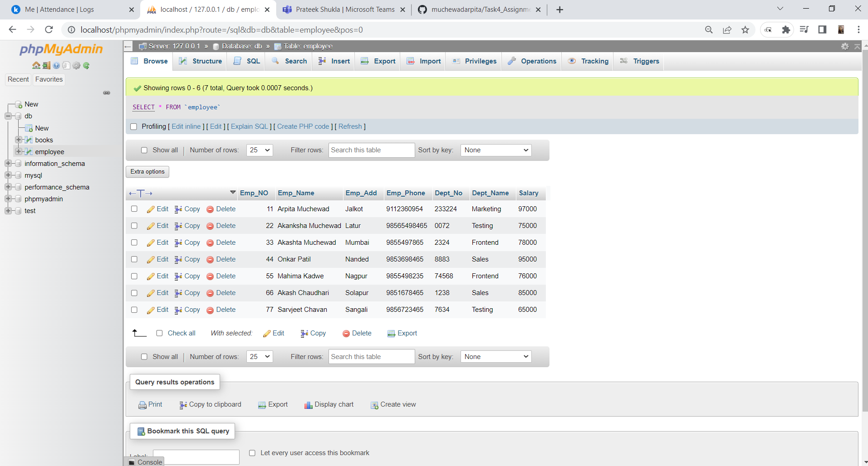Viewport: 868px width, 466px height.
Task: Tick Check all below the table
Action: 159,333
